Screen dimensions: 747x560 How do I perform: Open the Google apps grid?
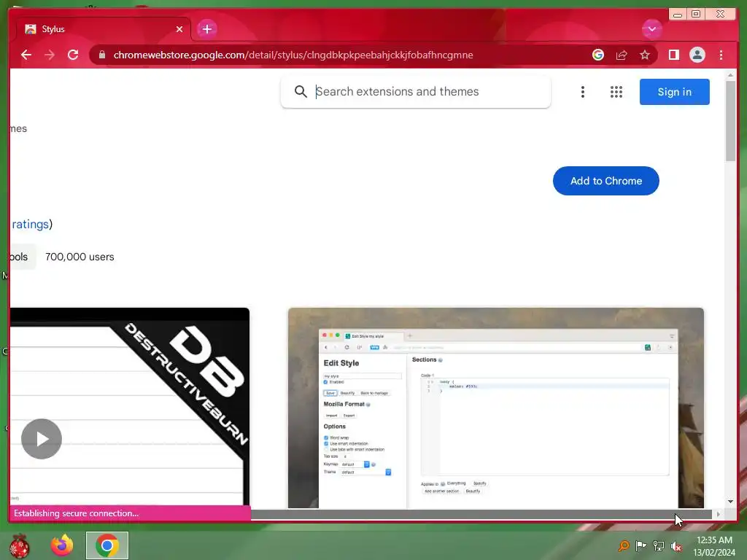(x=616, y=92)
